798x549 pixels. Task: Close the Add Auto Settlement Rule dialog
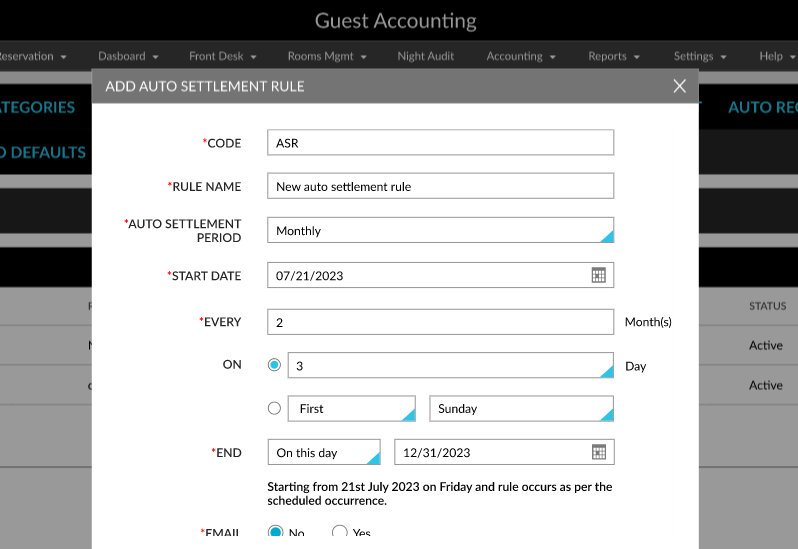pyautogui.click(x=679, y=86)
